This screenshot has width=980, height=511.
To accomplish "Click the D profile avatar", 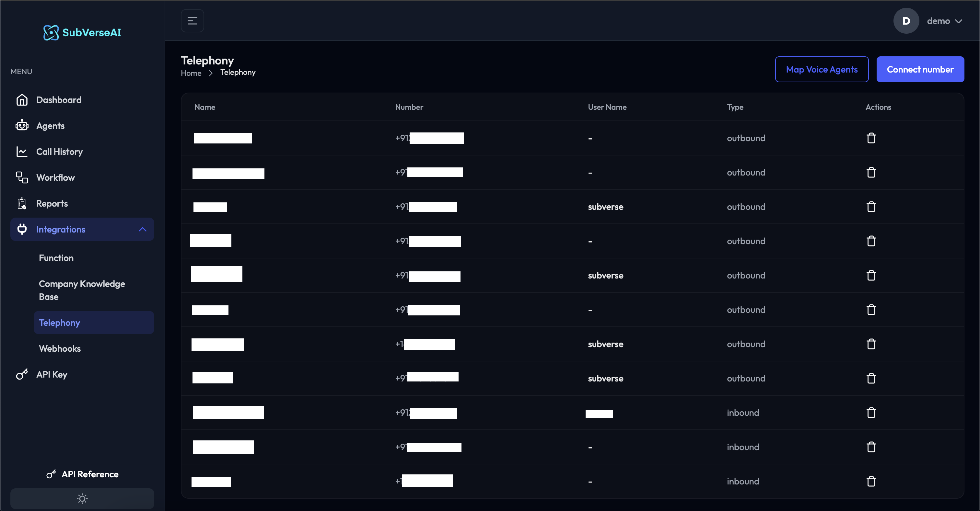I will (x=906, y=21).
